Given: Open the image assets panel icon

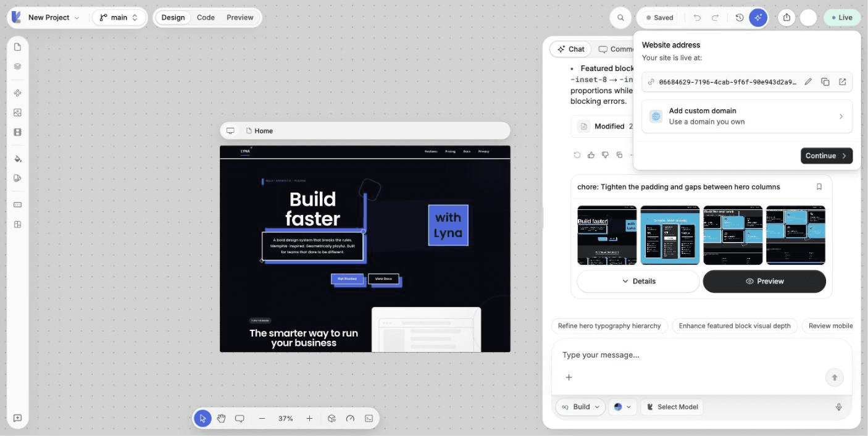Looking at the screenshot, I should (17, 112).
